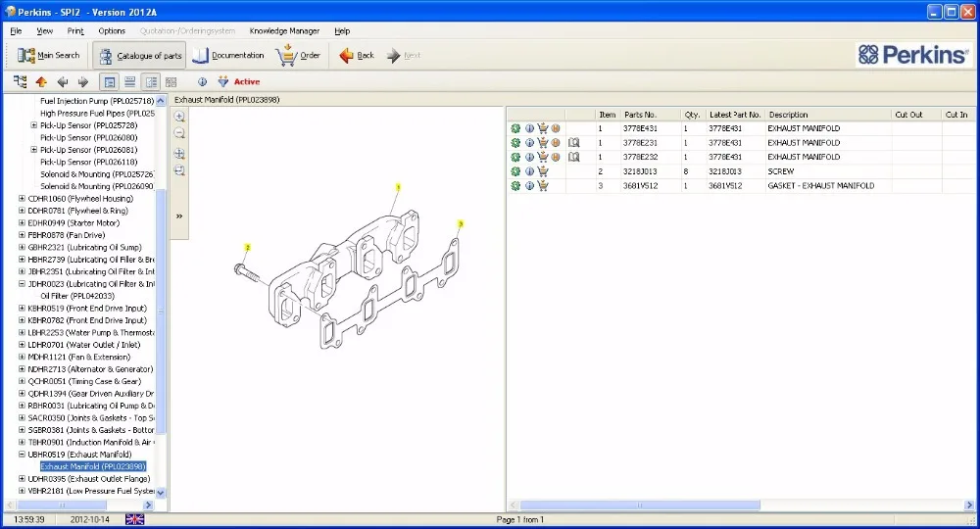Click part number 3778E232 cell
Image resolution: width=980 pixels, height=529 pixels.
click(x=650, y=157)
